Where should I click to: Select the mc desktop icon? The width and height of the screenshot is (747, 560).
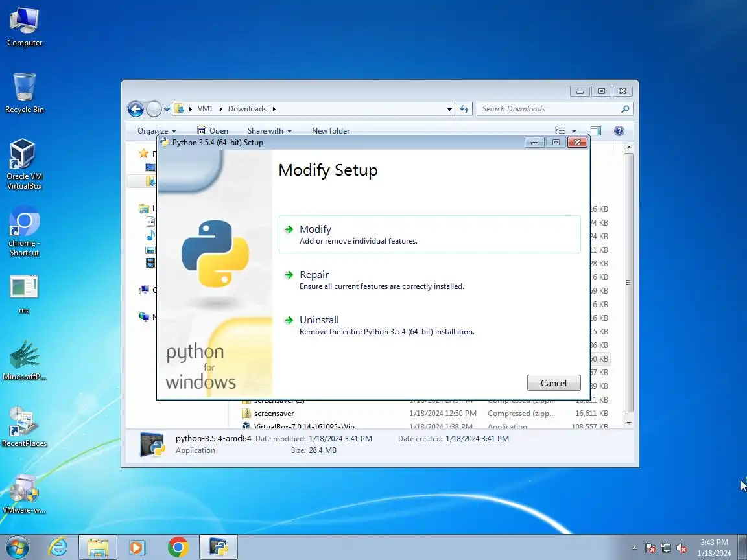point(24,294)
